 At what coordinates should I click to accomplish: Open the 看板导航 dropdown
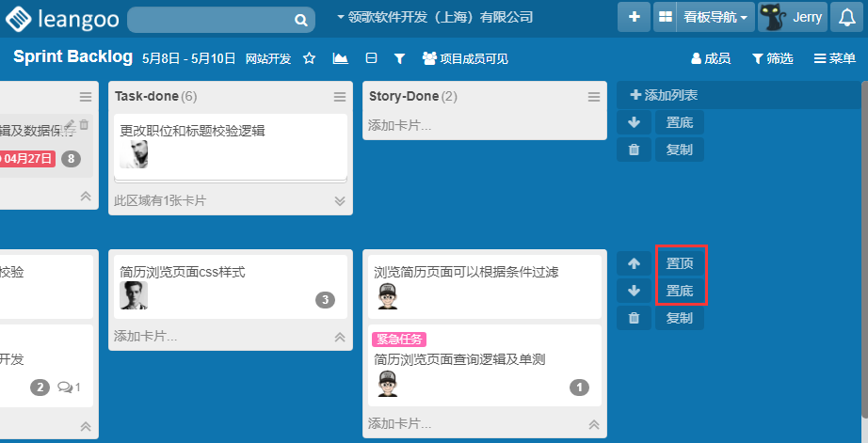704,17
